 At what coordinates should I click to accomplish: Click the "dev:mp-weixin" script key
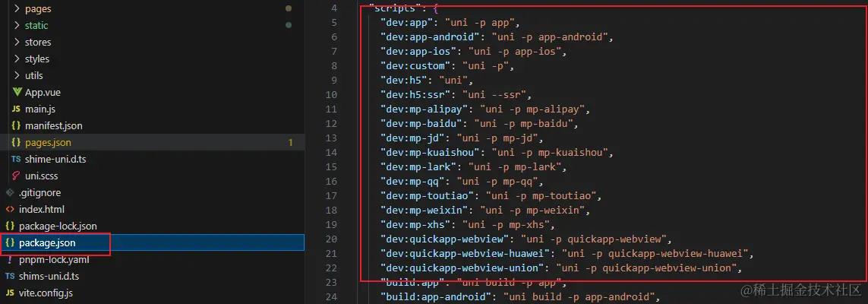(425, 211)
